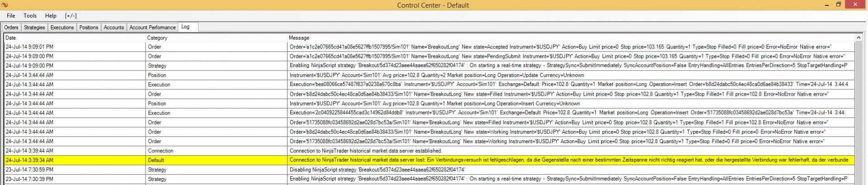Click the message with 'Avg price=102.8 Quantity=1'
This screenshot has width=868, height=185.
tap(571, 103)
